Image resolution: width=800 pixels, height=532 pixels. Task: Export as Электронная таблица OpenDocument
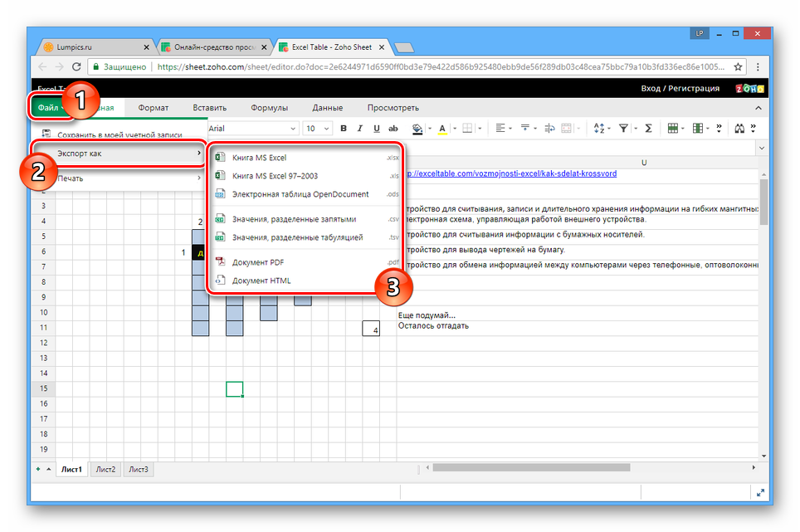click(x=306, y=194)
